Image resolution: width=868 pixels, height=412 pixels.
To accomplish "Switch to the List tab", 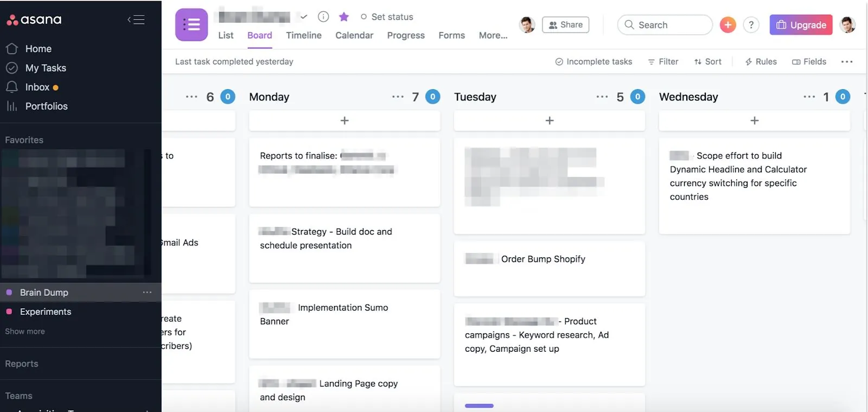I will (226, 35).
